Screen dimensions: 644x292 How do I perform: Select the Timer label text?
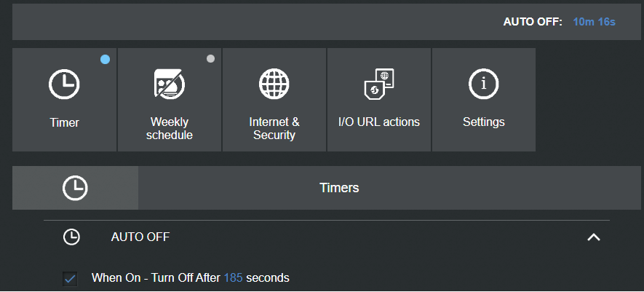click(x=65, y=122)
